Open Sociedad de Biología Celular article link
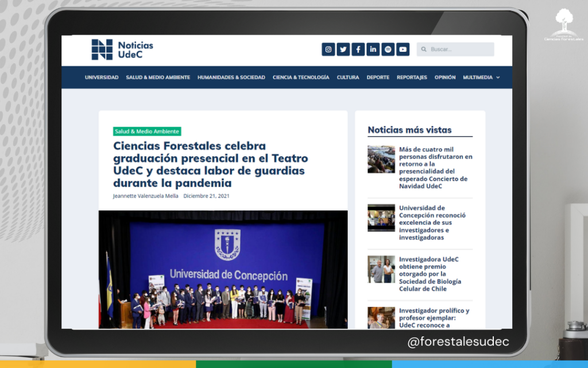Image resolution: width=588 pixels, height=368 pixels. [430, 274]
